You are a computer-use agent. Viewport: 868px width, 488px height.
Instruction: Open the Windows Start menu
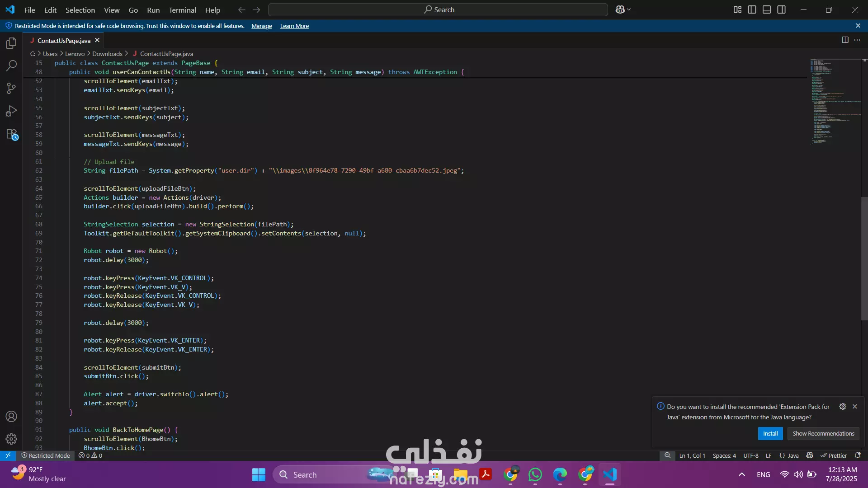259,475
